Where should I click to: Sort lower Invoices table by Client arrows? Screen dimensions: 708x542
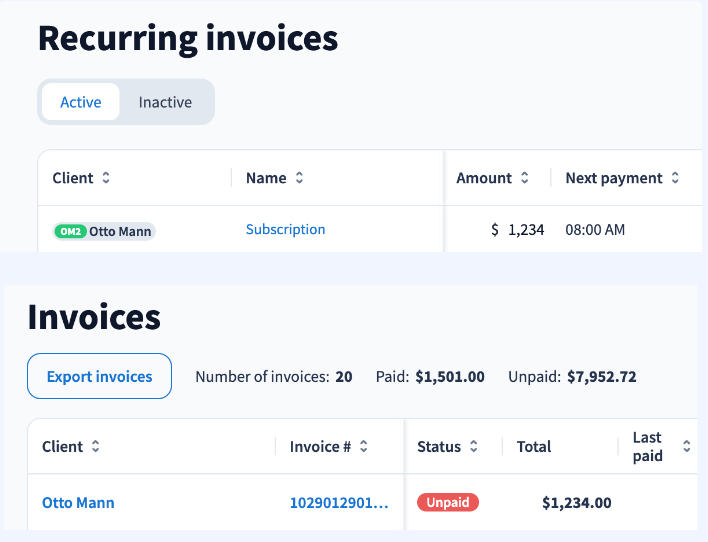(x=96, y=447)
